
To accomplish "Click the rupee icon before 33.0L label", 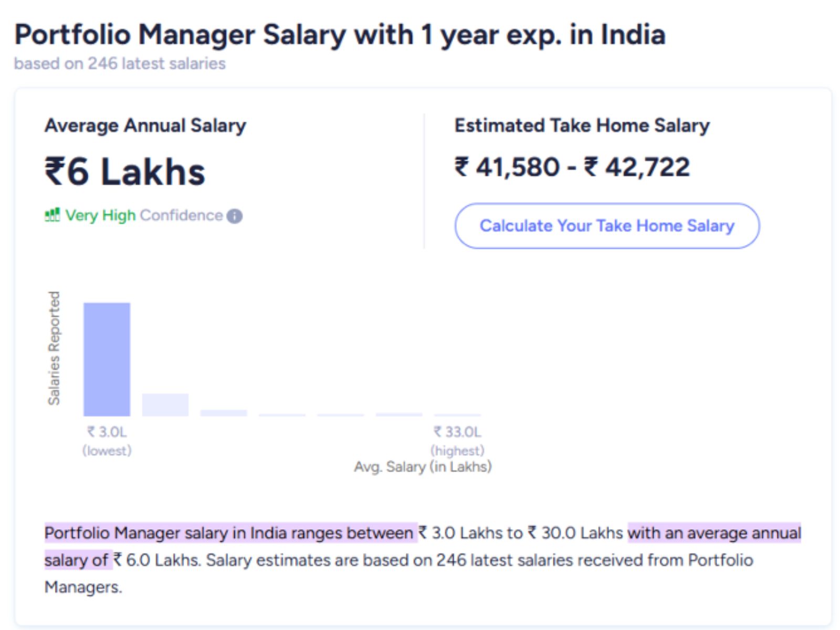I will click(x=436, y=431).
